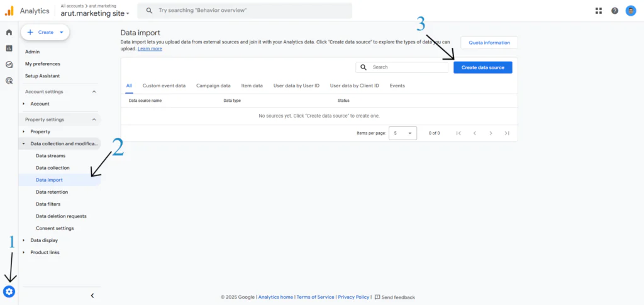Open the Learn more link
The width and height of the screenshot is (644, 305).
coord(150,49)
